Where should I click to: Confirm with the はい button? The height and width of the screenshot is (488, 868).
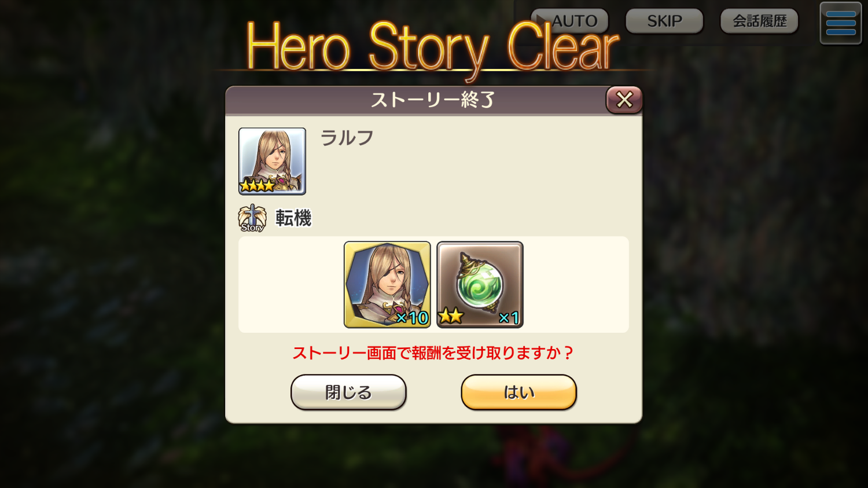[x=518, y=392]
